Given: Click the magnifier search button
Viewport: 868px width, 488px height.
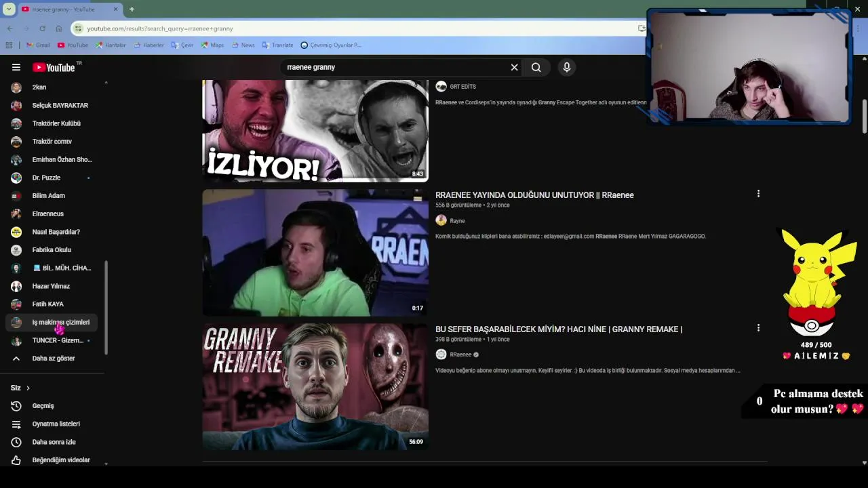Looking at the screenshot, I should (536, 67).
